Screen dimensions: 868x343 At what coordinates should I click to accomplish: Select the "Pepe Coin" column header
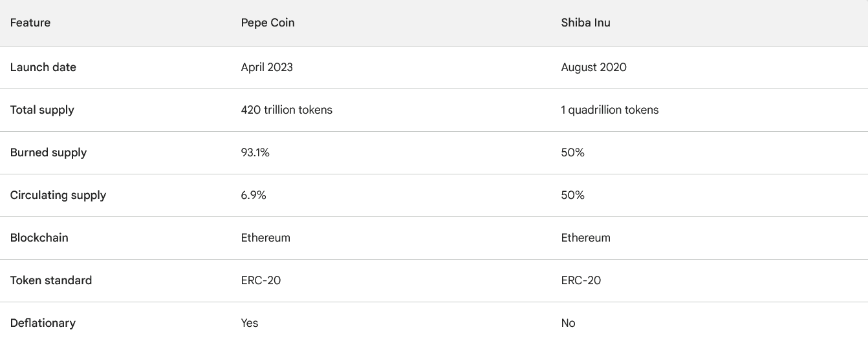pyautogui.click(x=268, y=23)
